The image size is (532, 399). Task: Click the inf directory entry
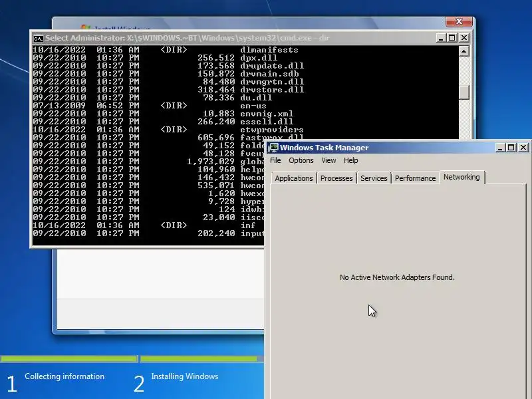coord(248,225)
